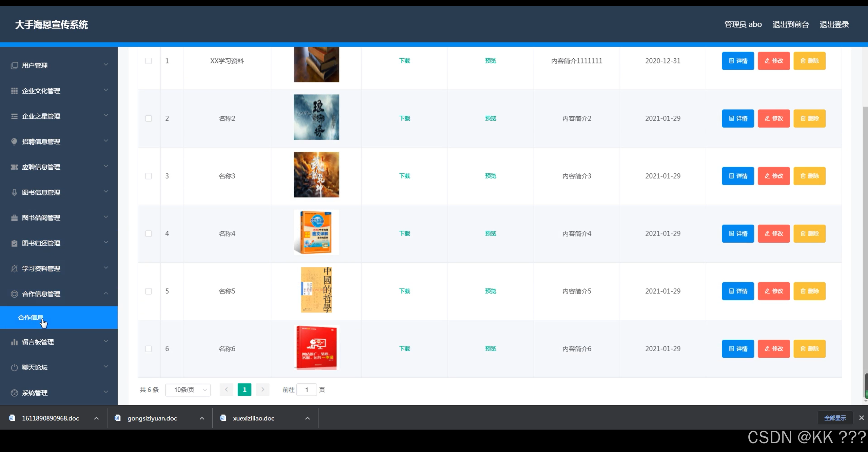868x452 pixels.
Task: Click the 聊天论坛 power icon
Action: pyautogui.click(x=14, y=368)
